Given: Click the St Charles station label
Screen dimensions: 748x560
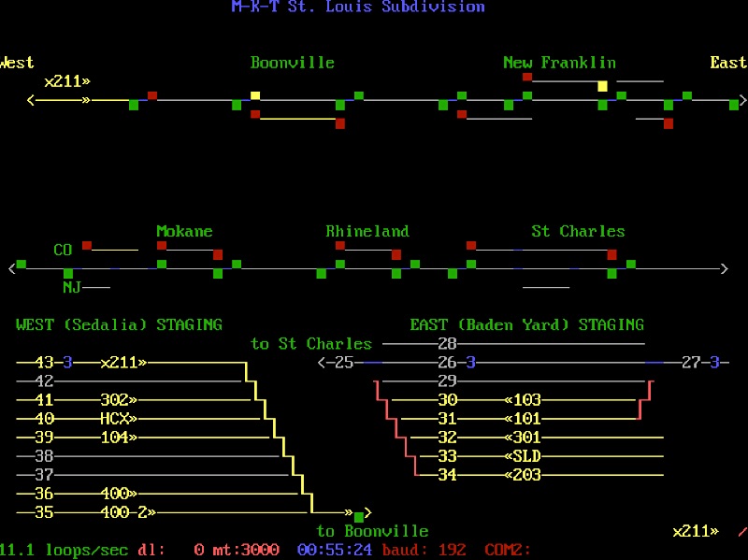Looking at the screenshot, I should (578, 231).
